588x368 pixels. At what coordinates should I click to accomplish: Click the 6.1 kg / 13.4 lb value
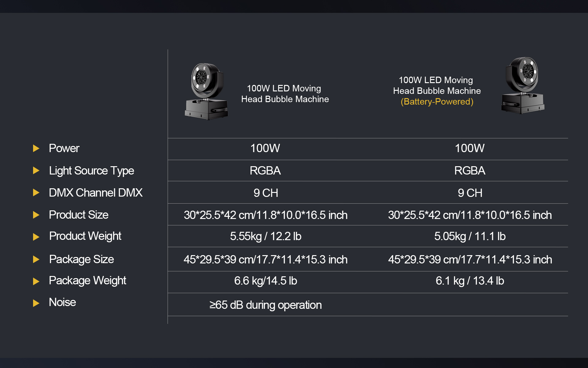[x=470, y=281]
